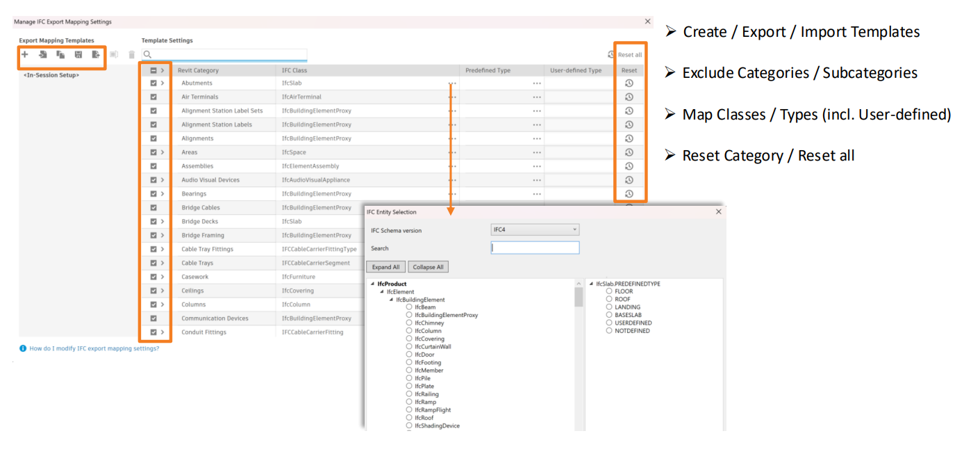Click the add new template plus icon

click(25, 54)
